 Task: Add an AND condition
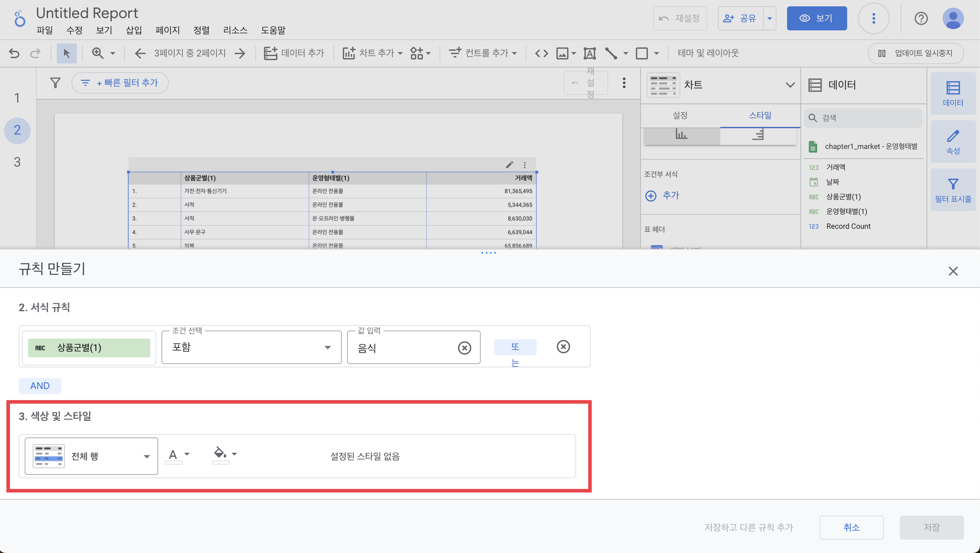pos(40,386)
